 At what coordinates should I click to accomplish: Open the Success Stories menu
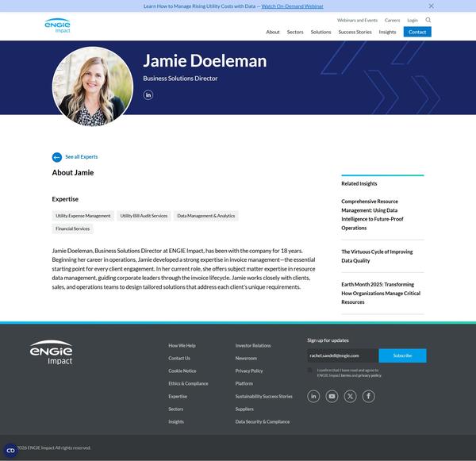coord(355,32)
